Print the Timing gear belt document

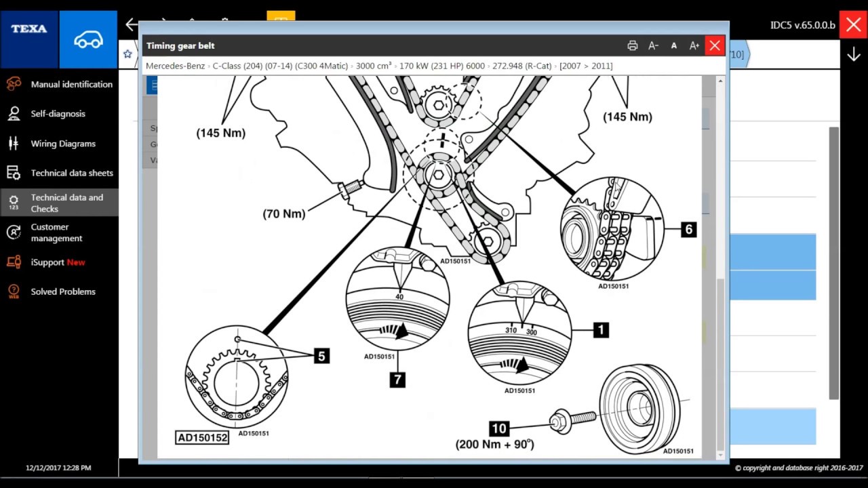pos(633,45)
